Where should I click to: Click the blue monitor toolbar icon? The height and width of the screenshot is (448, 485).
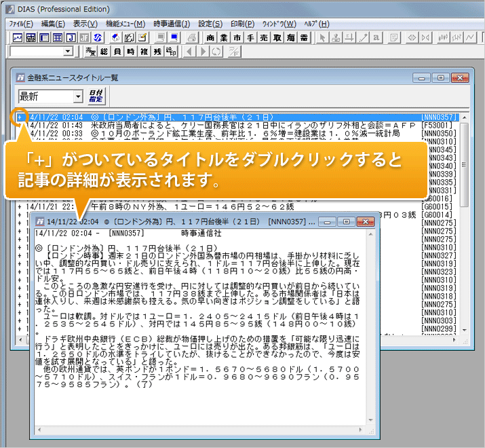point(174,37)
